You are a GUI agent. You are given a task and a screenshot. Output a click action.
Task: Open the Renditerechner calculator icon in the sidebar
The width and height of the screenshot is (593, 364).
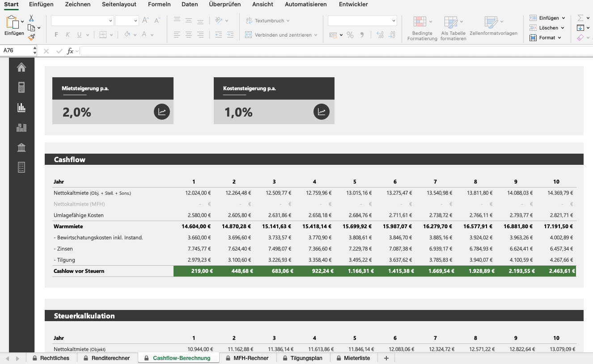tap(21, 86)
